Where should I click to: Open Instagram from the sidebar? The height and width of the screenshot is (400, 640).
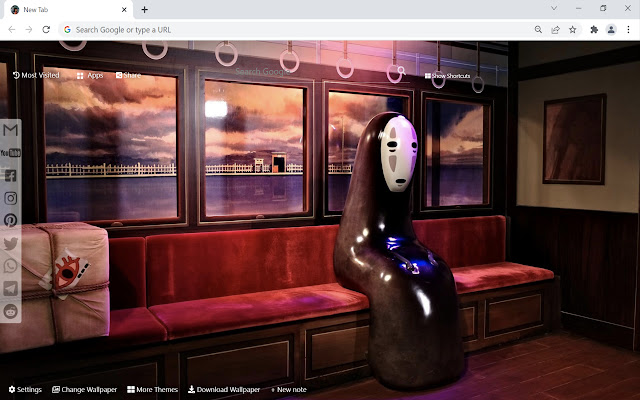(x=10, y=198)
